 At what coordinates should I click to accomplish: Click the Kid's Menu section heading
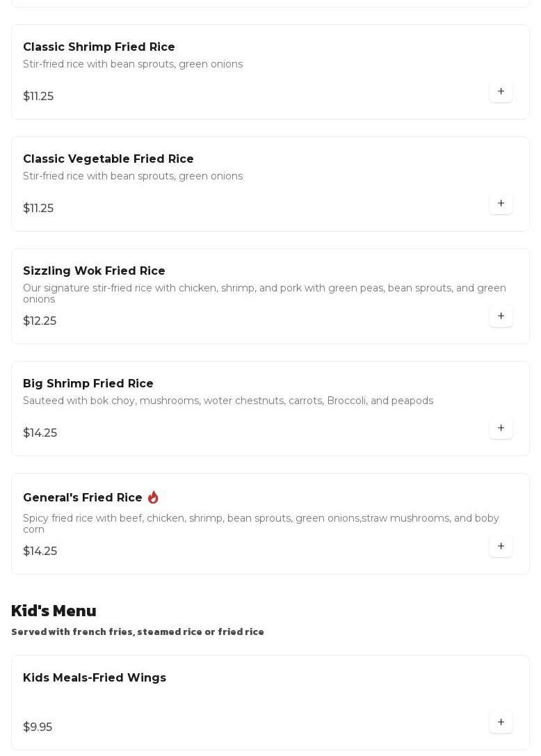tap(54, 611)
